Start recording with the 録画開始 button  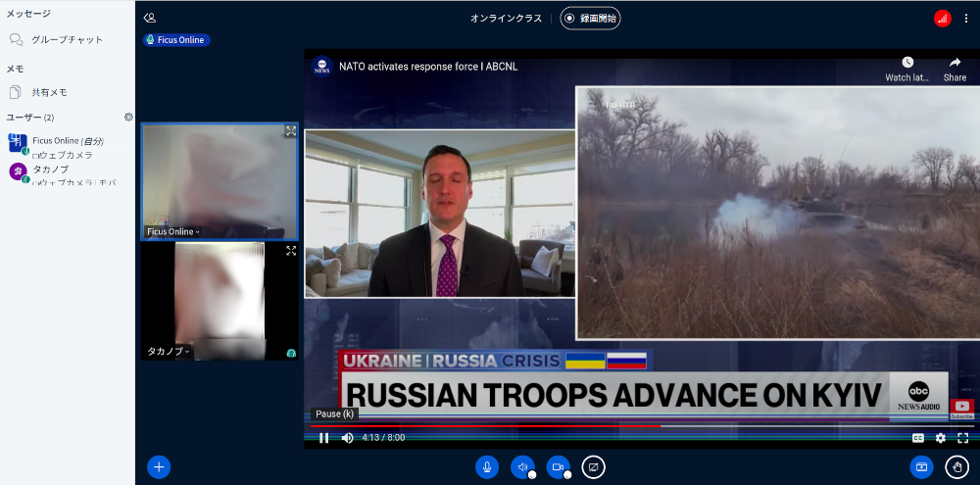[590, 18]
